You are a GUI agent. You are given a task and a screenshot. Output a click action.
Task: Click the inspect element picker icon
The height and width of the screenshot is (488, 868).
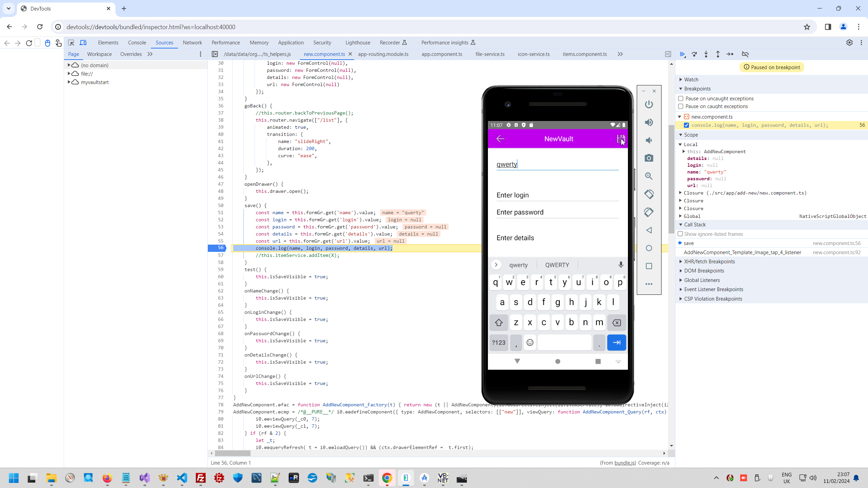pos(71,43)
